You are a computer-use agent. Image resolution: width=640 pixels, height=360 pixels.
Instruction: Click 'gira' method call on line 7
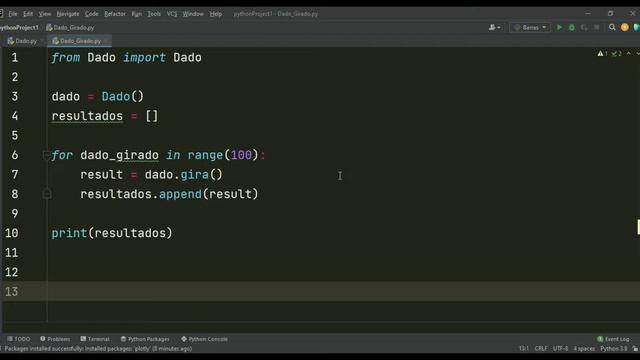point(194,175)
